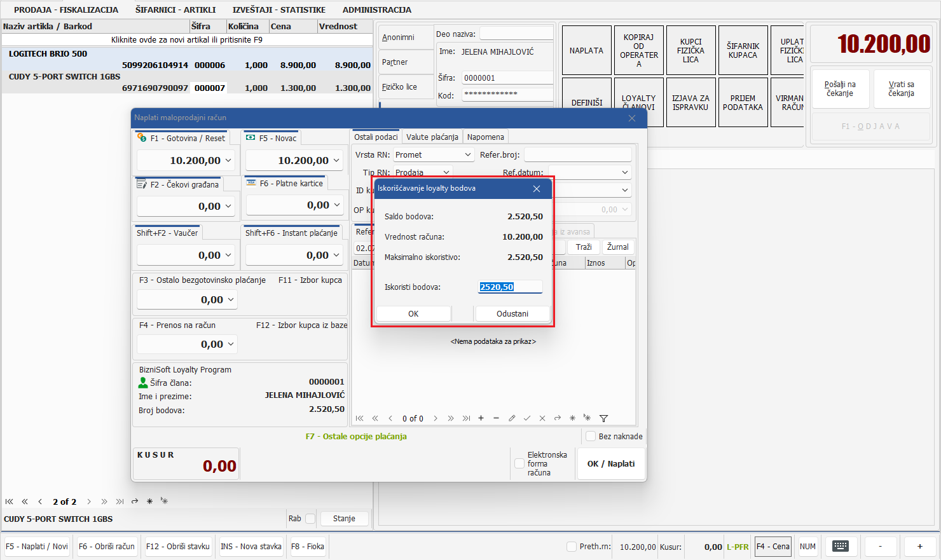Switch to Napomena tab
This screenshot has height=560, width=941.
click(x=486, y=137)
